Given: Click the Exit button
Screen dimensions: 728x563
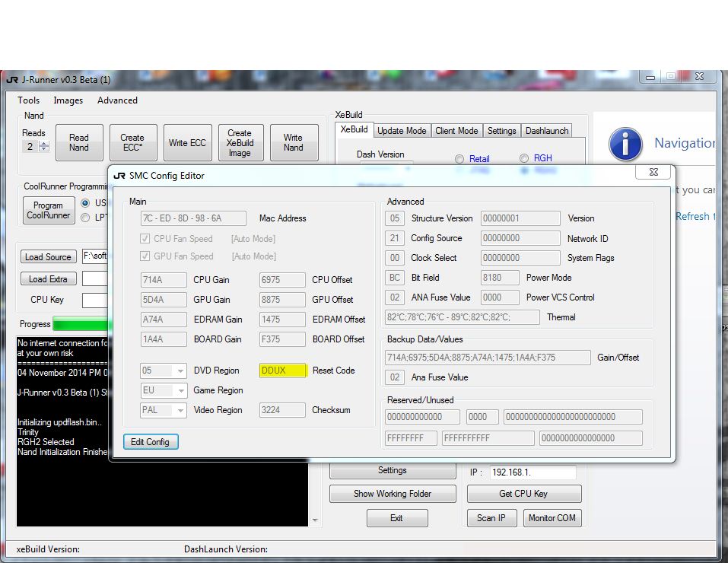Looking at the screenshot, I should 397,518.
